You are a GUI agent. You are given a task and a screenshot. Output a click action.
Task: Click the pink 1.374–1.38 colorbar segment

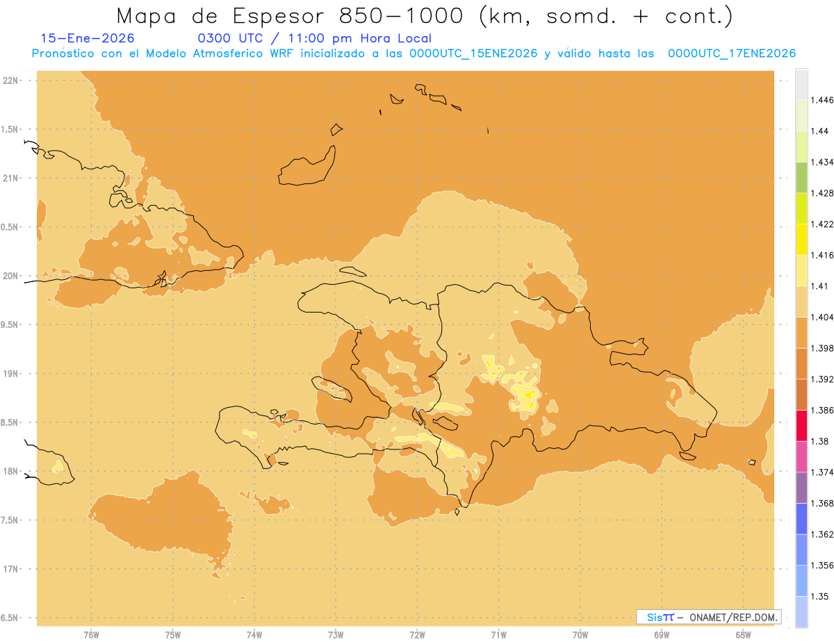(801, 456)
